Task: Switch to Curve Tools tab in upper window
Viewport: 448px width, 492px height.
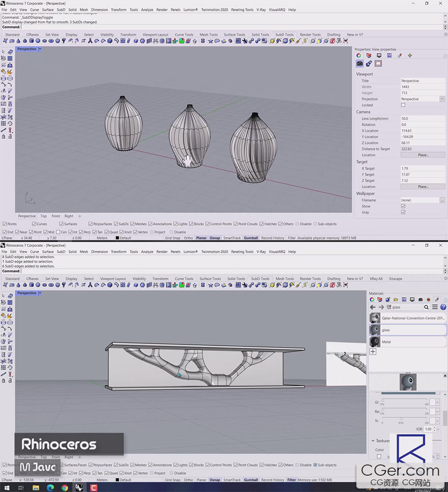Action: (x=184, y=35)
